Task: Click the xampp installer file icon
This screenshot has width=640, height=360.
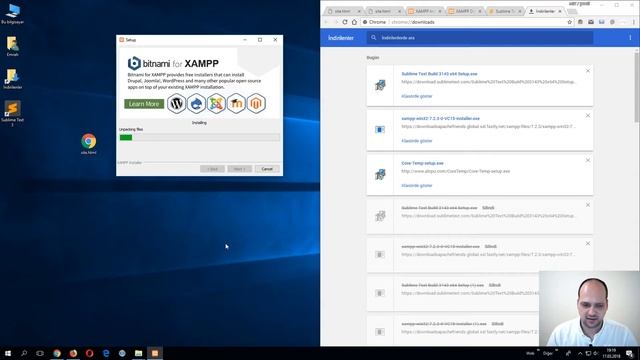Action: coord(380,129)
